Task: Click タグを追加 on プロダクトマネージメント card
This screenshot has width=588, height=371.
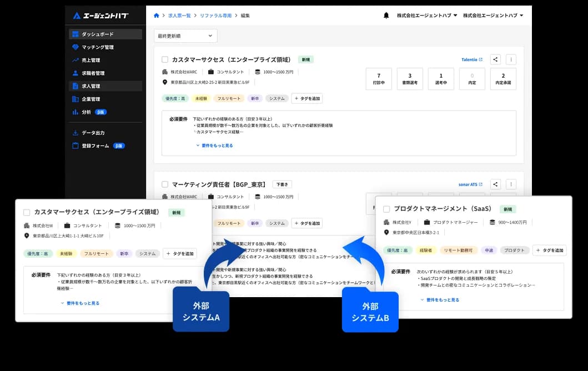Action: pyautogui.click(x=549, y=250)
